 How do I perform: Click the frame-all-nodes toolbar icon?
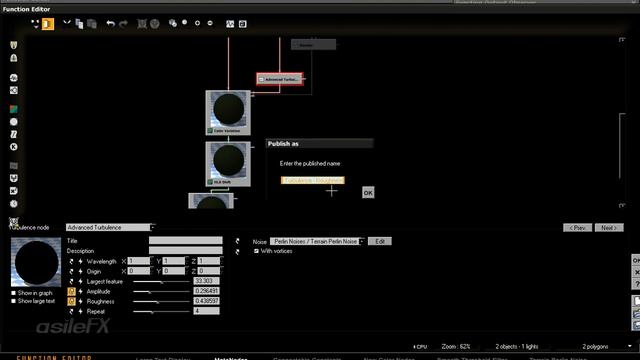tap(142, 24)
